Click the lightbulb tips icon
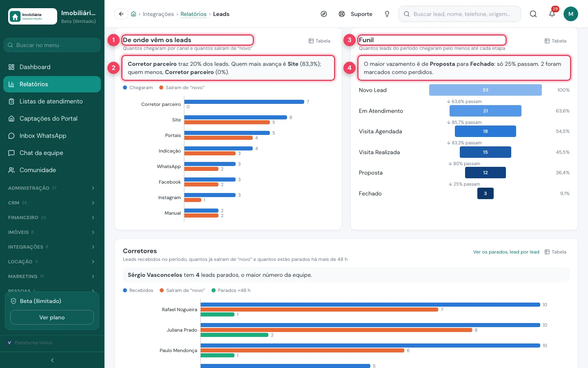The width and height of the screenshot is (588, 368). (387, 14)
